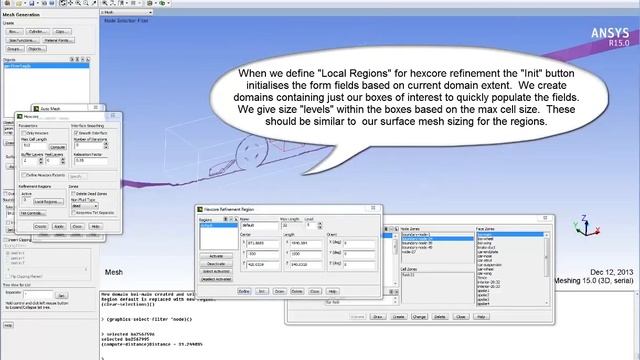Click the Face Zones list scrollbar
This screenshot has width=640, height=360.
click(547, 269)
